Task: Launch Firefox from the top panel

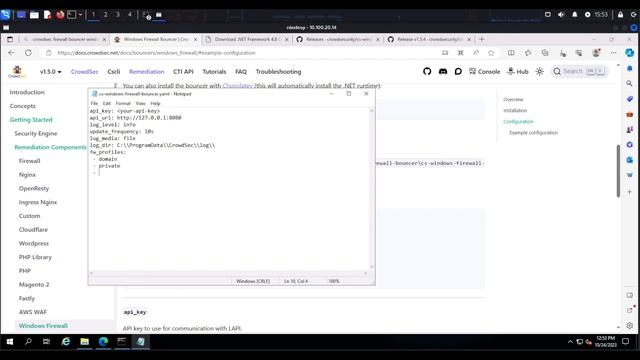Action: 60,15
